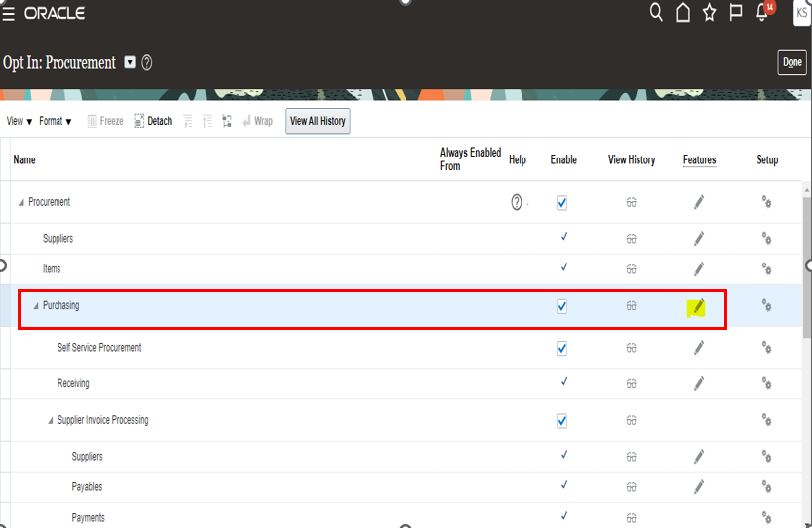Click the Enable column header

(563, 159)
